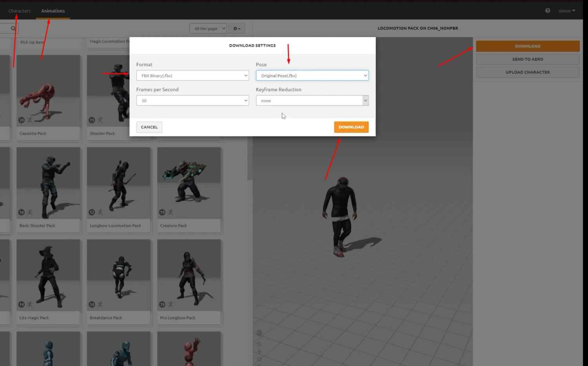Click the Download button in the right panel
This screenshot has height=366, width=588.
pos(528,46)
